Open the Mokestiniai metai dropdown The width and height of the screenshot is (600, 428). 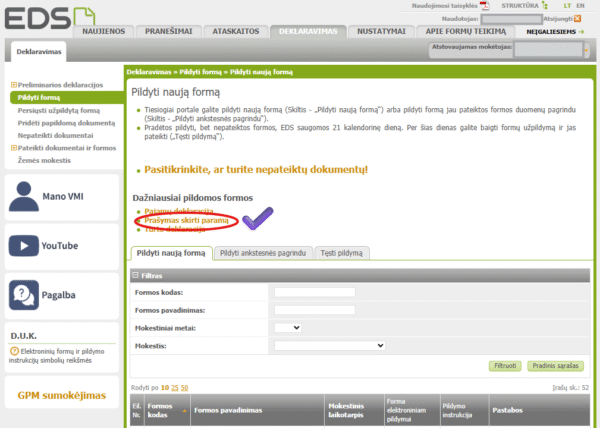click(288, 327)
